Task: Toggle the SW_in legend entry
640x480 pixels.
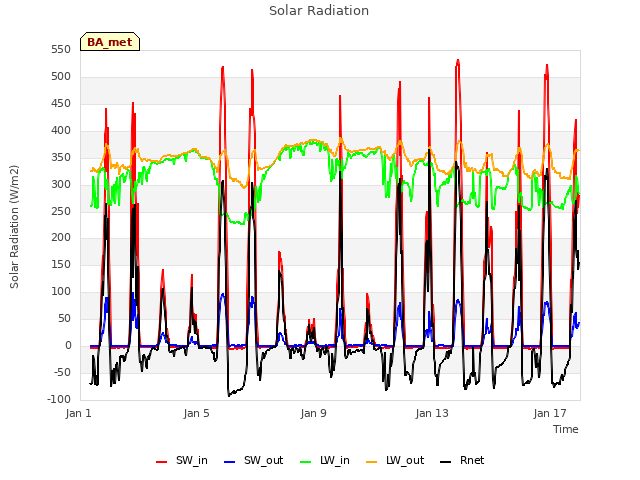Action: click(182, 460)
